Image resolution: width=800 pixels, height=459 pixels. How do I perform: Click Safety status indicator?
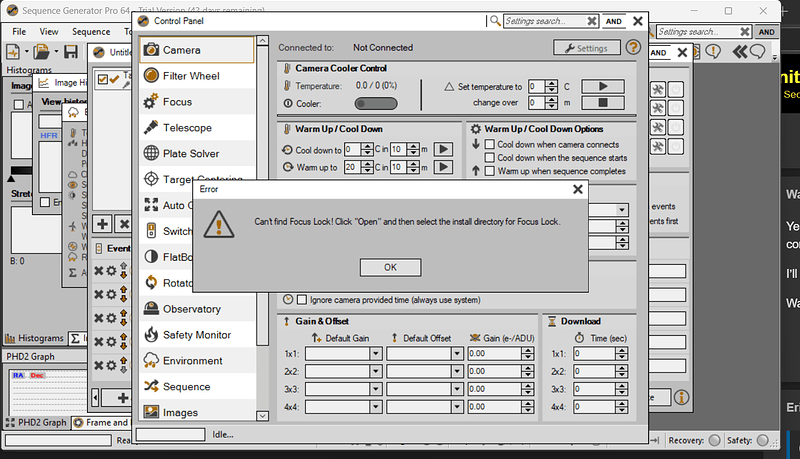pos(763,440)
